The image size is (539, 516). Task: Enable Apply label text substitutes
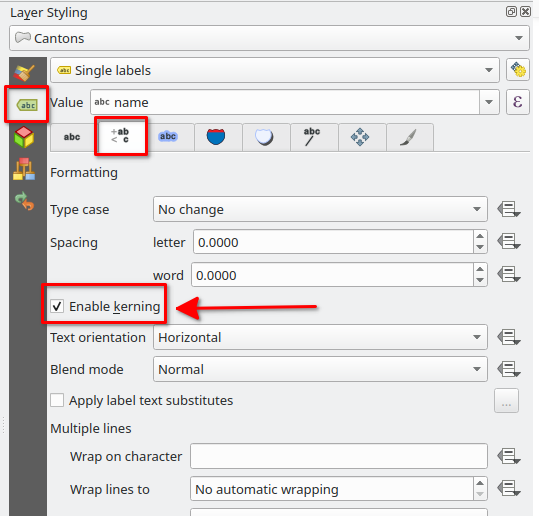coord(57,400)
